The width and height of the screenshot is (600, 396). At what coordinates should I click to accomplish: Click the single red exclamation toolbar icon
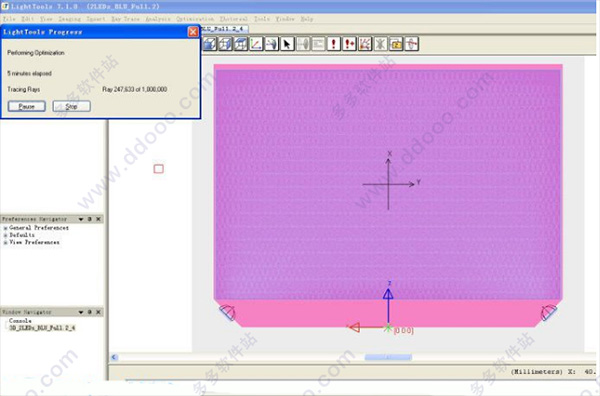point(334,44)
